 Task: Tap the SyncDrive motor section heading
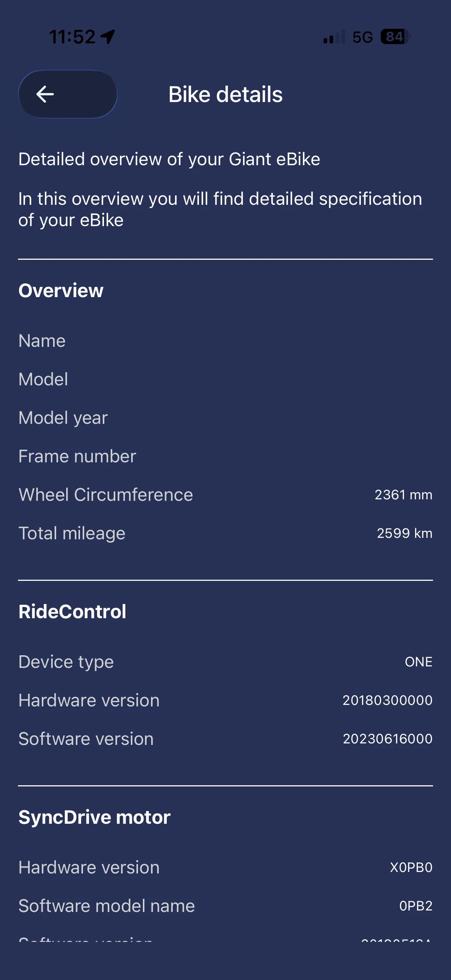(94, 817)
